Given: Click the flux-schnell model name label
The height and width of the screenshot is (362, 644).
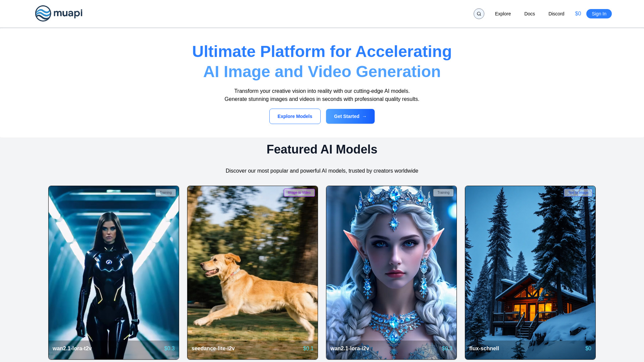Looking at the screenshot, I should point(484,349).
